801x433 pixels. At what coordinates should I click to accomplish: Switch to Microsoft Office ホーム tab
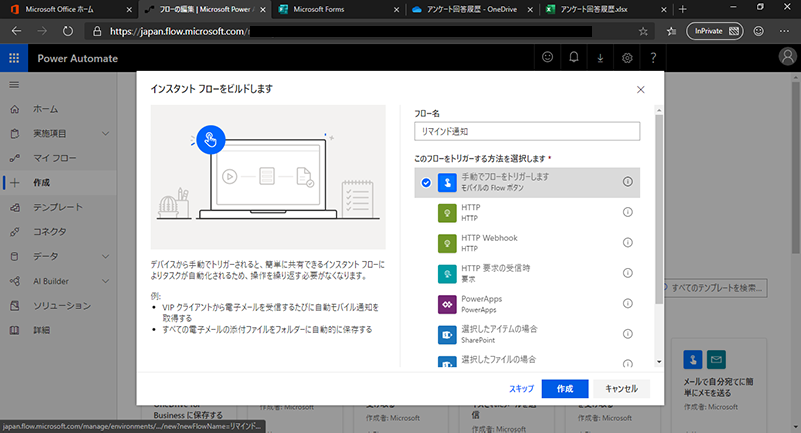[x=68, y=9]
